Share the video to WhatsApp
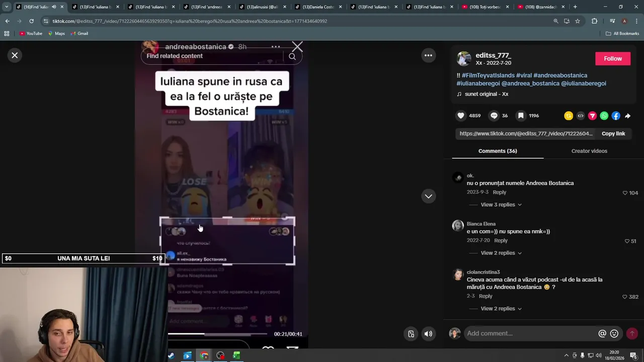 [604, 116]
